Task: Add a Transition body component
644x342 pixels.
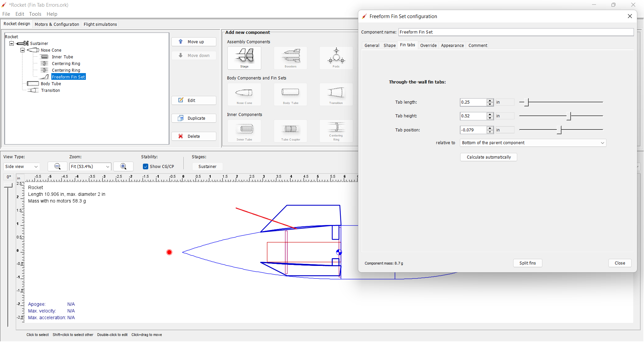Action: 336,94
